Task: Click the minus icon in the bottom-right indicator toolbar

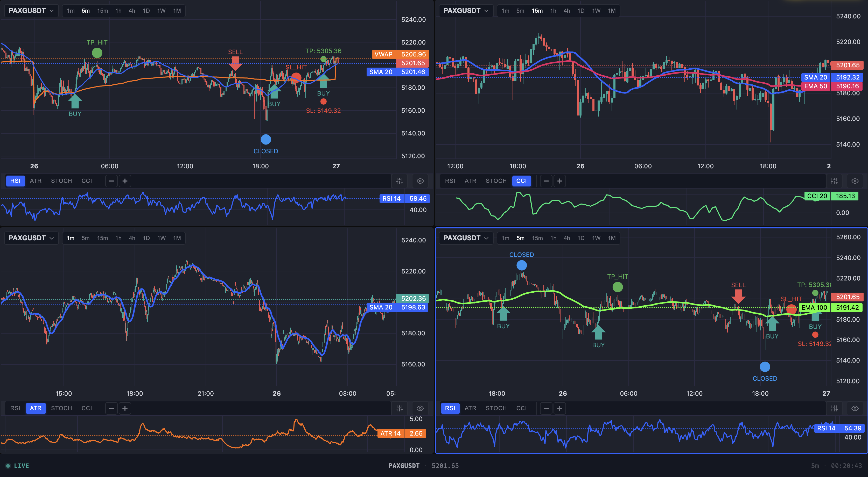Action: pos(546,408)
